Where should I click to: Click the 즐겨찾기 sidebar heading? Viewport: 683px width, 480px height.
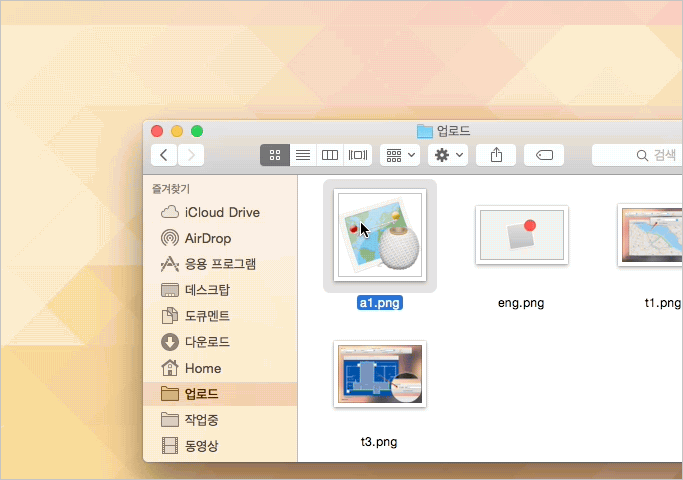tap(171, 189)
